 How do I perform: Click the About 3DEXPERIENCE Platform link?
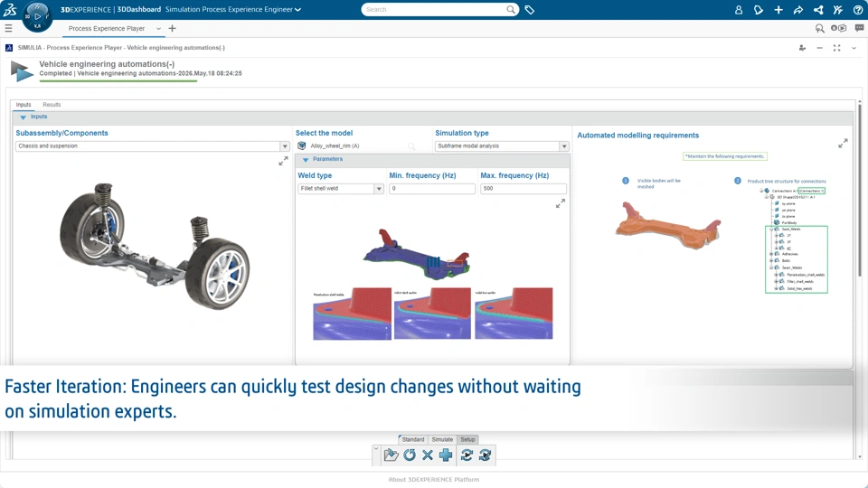[434, 480]
